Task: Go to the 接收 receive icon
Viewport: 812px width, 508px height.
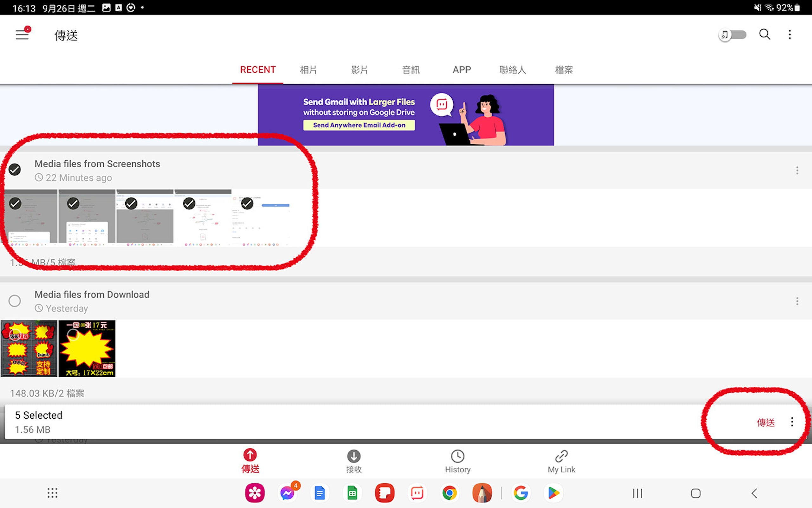Action: pos(354,456)
